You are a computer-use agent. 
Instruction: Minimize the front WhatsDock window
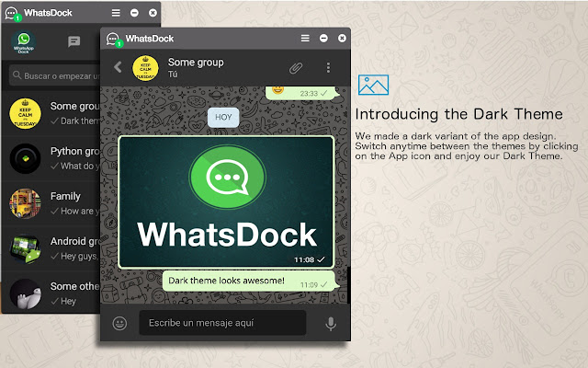tap(323, 39)
